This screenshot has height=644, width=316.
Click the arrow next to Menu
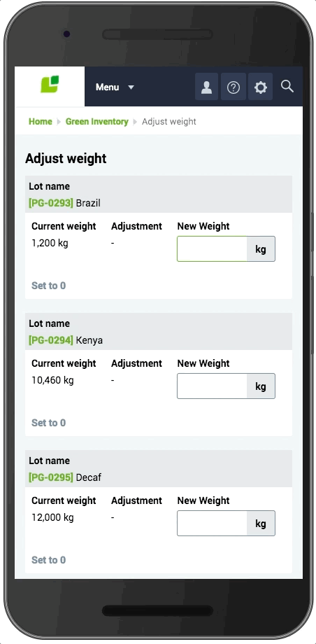point(131,87)
